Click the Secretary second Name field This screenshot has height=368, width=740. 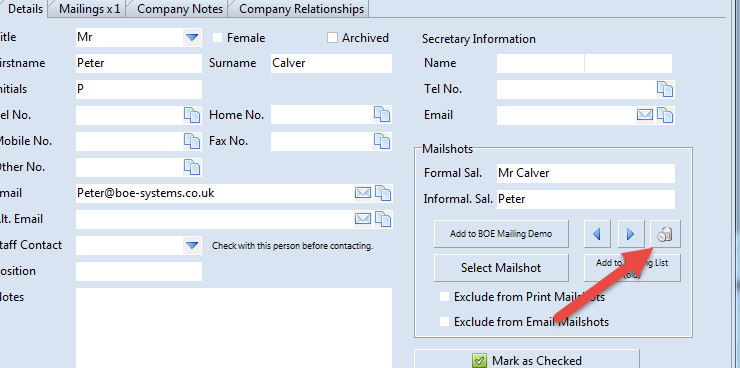tap(628, 63)
